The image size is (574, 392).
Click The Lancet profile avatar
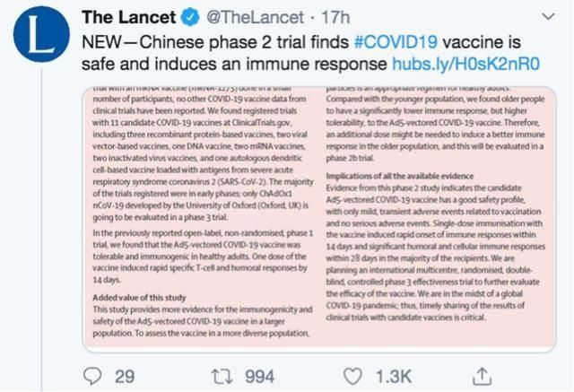point(35,42)
